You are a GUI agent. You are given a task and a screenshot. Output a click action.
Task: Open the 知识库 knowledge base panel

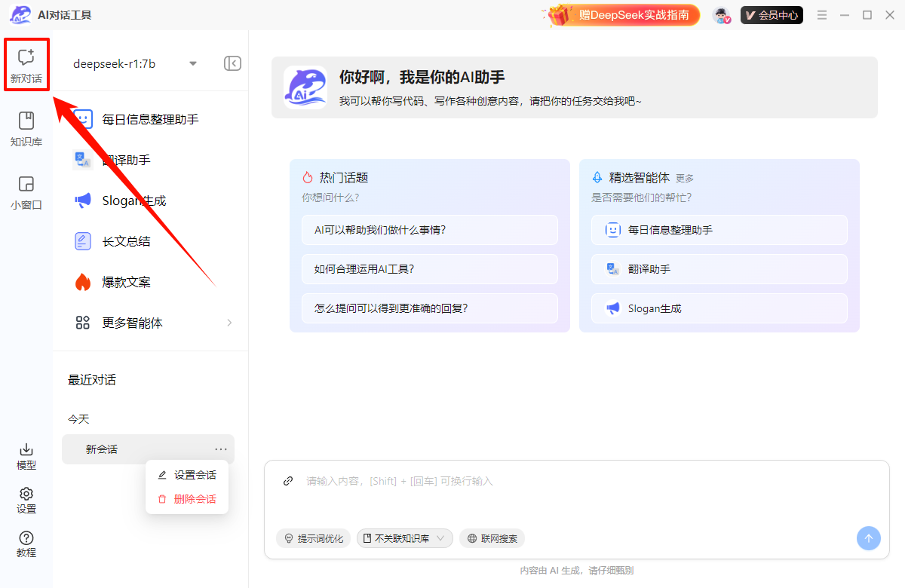26,129
